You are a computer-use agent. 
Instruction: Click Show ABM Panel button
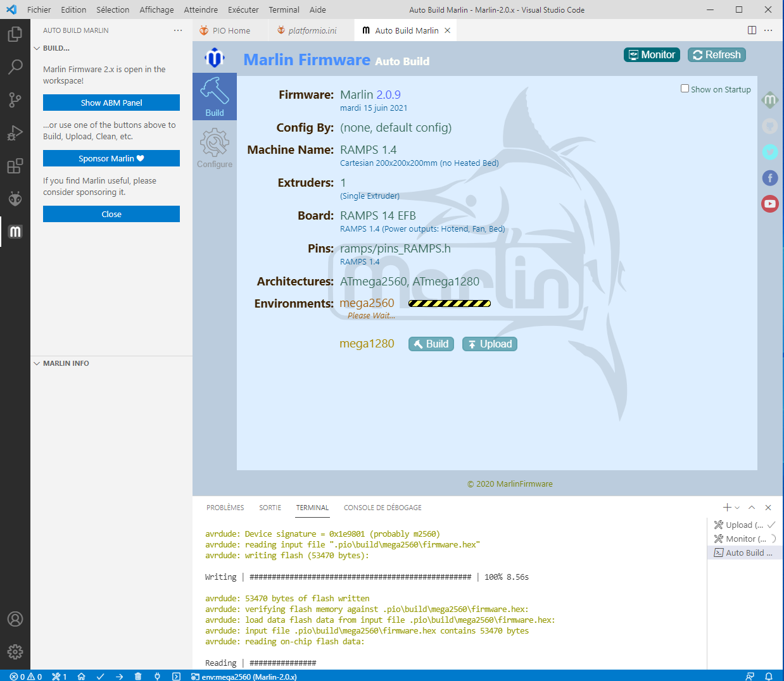[x=111, y=103]
